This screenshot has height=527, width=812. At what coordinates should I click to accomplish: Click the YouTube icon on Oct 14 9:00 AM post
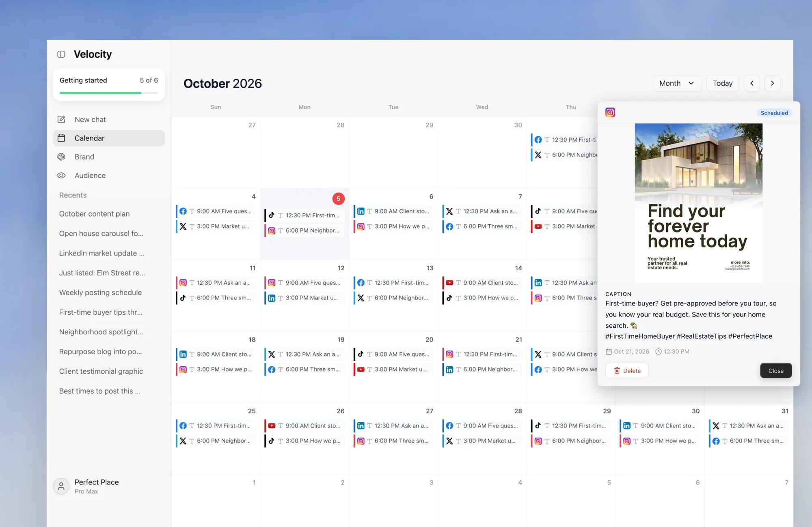(449, 283)
